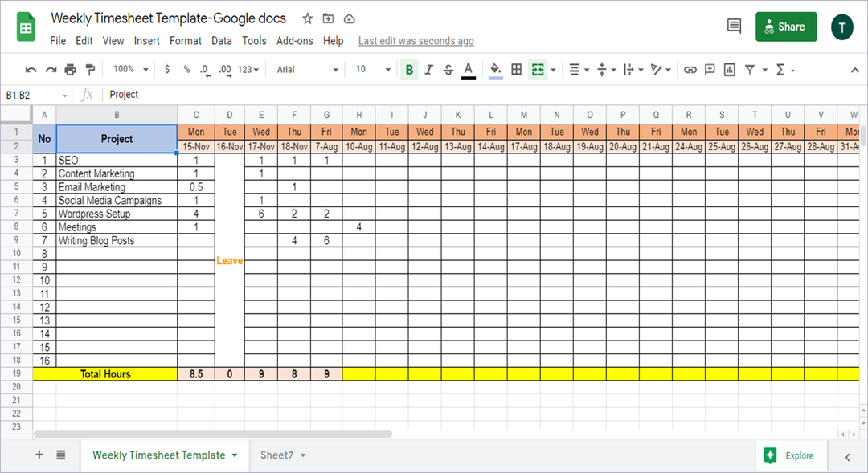Open the Format menu
The image size is (868, 473).
point(186,41)
